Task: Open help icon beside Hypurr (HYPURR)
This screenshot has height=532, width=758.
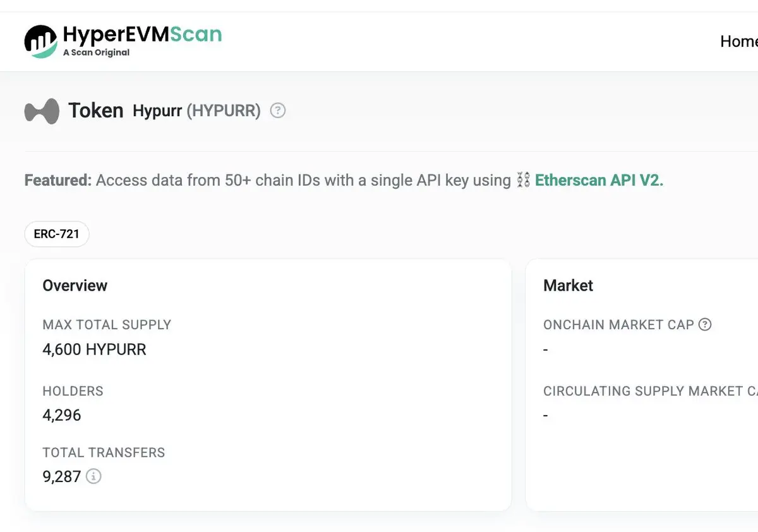Action: pyautogui.click(x=278, y=111)
